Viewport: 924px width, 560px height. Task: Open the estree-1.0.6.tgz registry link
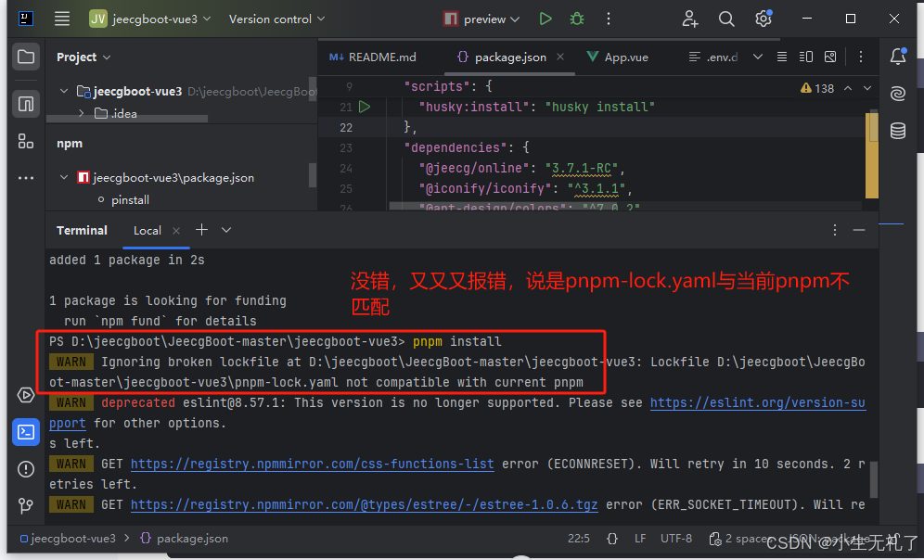365,504
